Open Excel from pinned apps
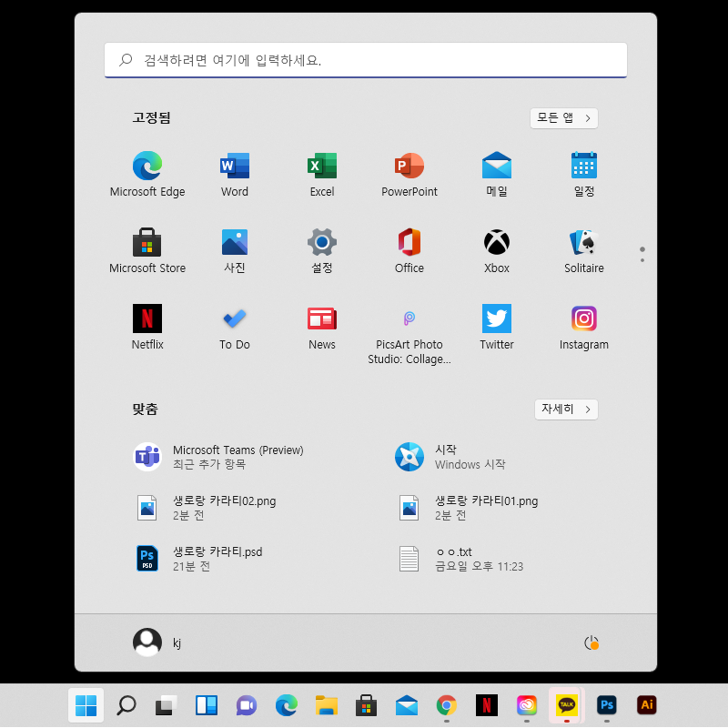Image resolution: width=728 pixels, height=728 pixels. coord(322,174)
